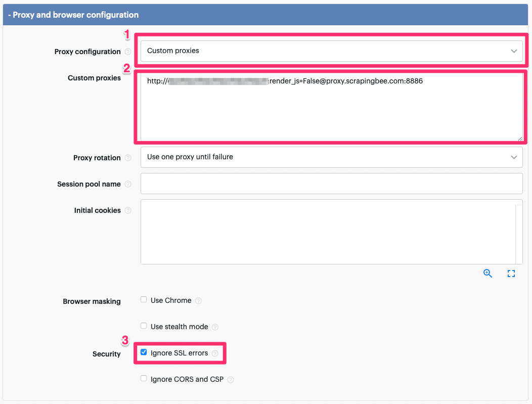The height and width of the screenshot is (404, 532).
Task: Click the help icon next to Proxy configuration
Action: tap(128, 52)
